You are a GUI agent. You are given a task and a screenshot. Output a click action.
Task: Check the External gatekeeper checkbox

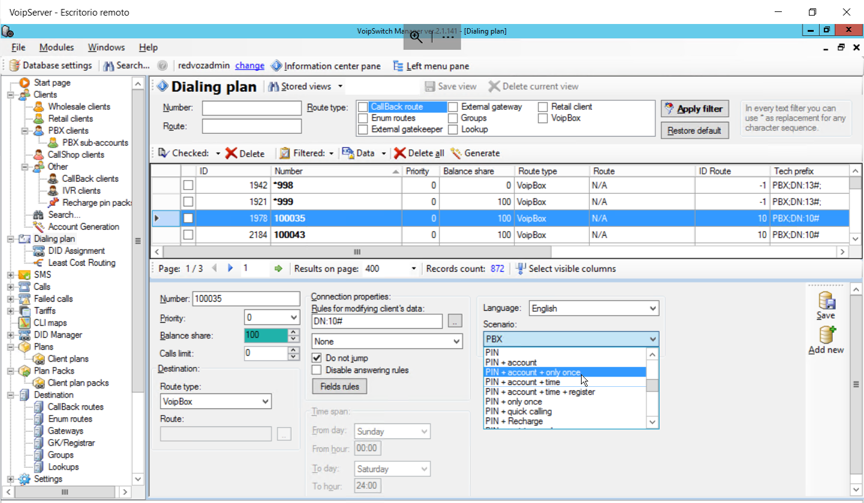click(363, 129)
